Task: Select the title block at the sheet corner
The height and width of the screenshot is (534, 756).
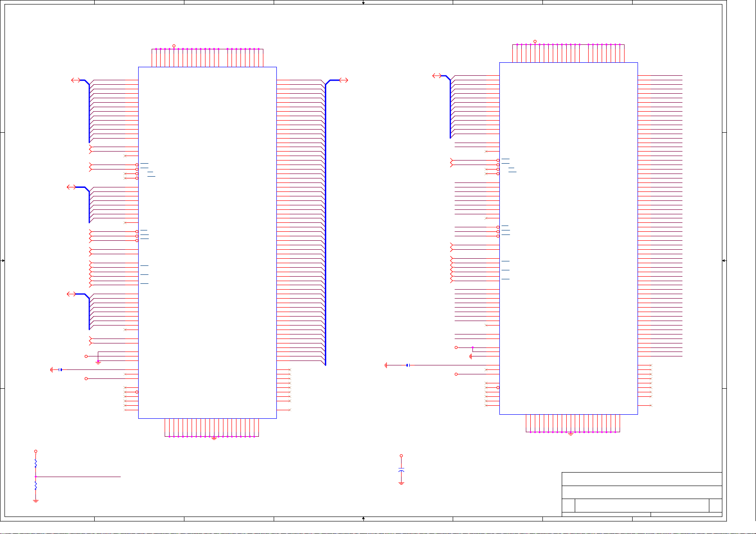Action: point(642,494)
